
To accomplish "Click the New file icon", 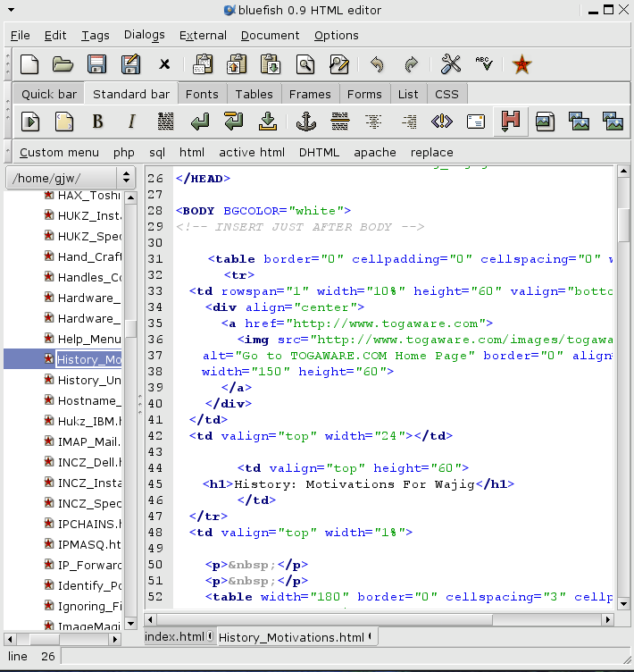I will [30, 64].
